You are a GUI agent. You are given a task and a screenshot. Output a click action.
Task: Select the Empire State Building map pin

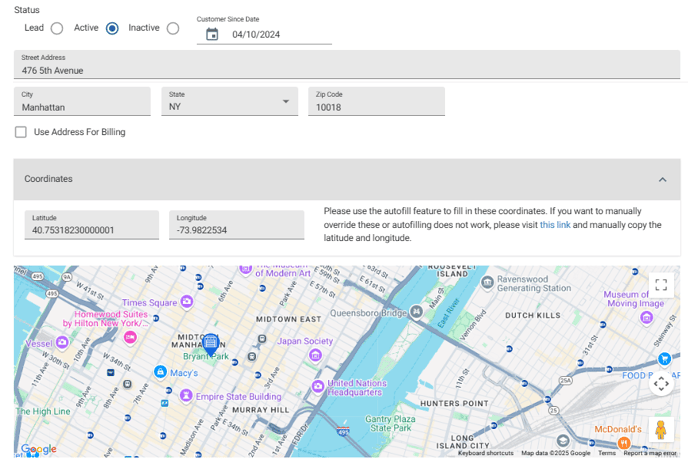[186, 396]
